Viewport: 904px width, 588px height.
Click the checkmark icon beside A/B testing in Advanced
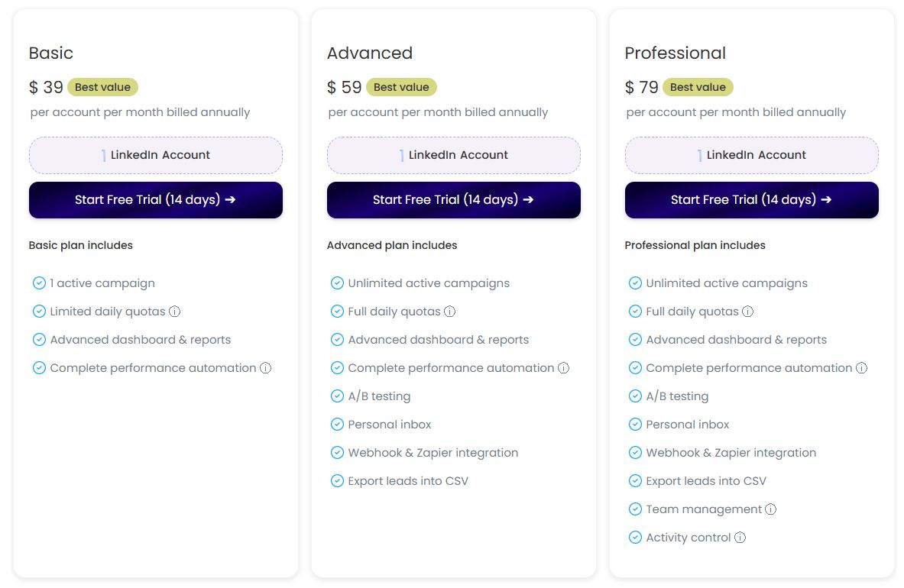coord(337,396)
